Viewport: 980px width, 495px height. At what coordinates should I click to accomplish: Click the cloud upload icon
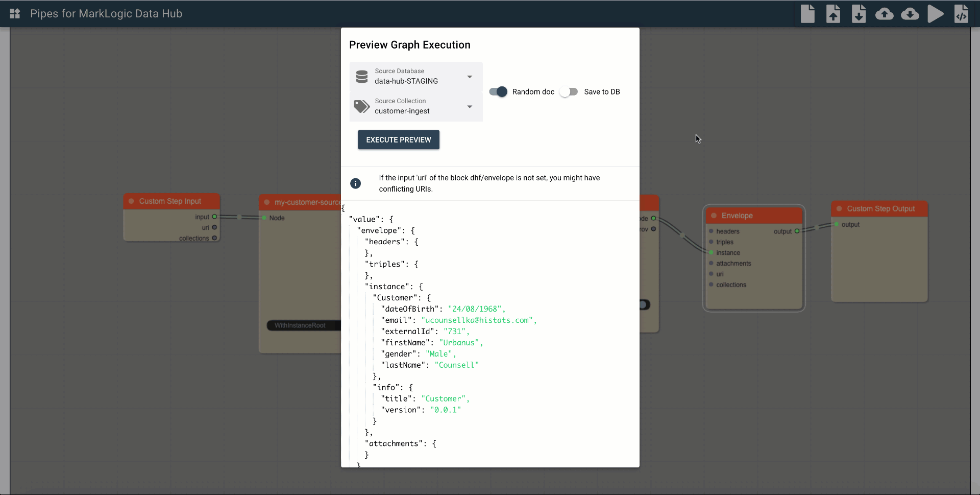click(x=884, y=14)
